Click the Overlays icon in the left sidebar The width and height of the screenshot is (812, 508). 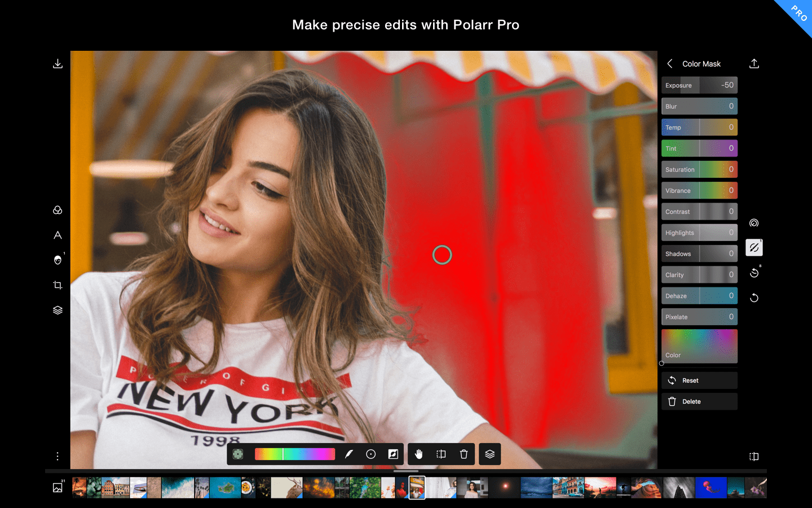point(57,210)
